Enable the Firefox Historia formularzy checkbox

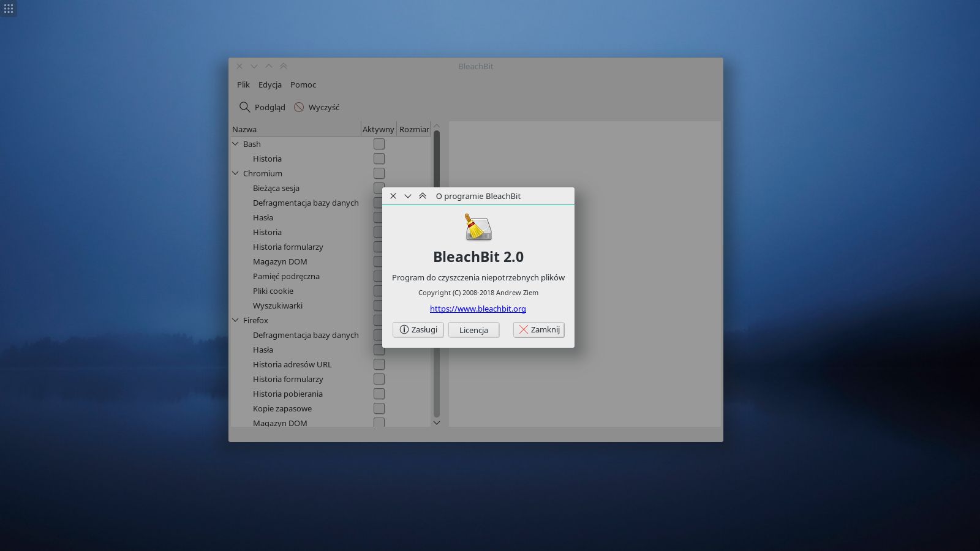pyautogui.click(x=379, y=379)
